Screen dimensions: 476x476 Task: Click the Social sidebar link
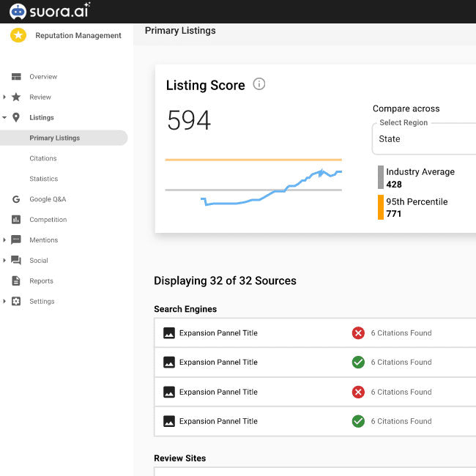click(x=39, y=261)
